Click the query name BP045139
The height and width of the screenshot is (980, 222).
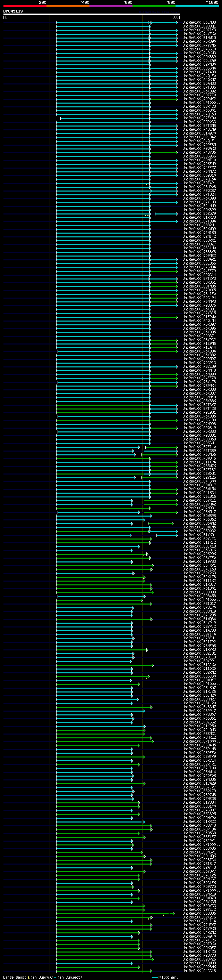pos(13,11)
